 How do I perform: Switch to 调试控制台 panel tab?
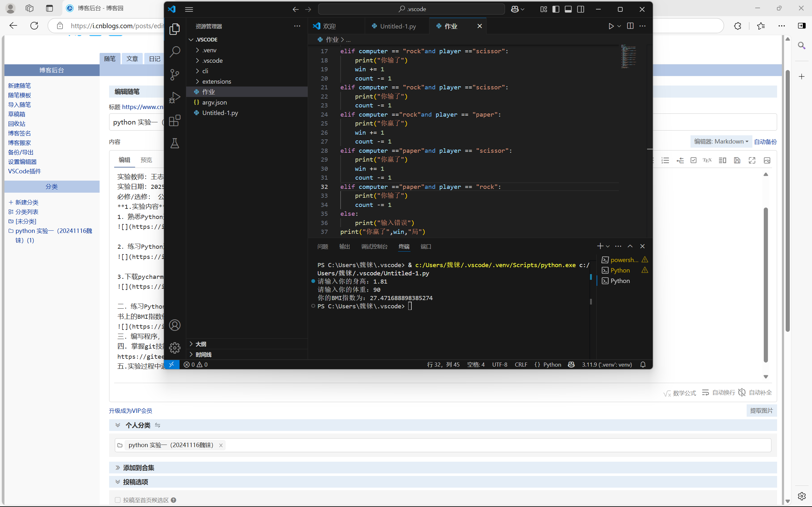(374, 247)
